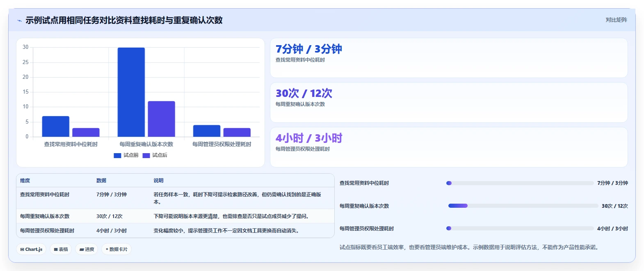Image resolution: width=644 pixels, height=271 pixels.
Task: Click the 每周重复确认版本次数 caption under 30次 / 12次
Action: pos(300,104)
